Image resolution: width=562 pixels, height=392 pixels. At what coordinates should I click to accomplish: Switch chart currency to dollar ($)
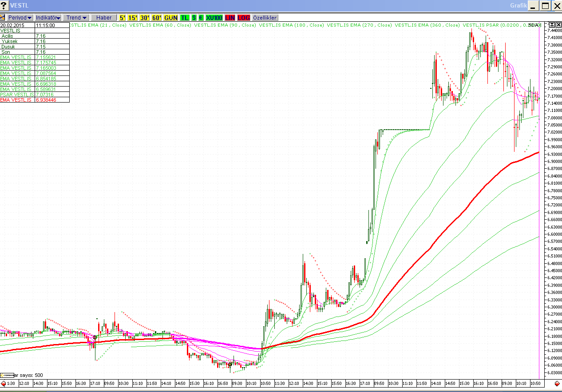[194, 18]
